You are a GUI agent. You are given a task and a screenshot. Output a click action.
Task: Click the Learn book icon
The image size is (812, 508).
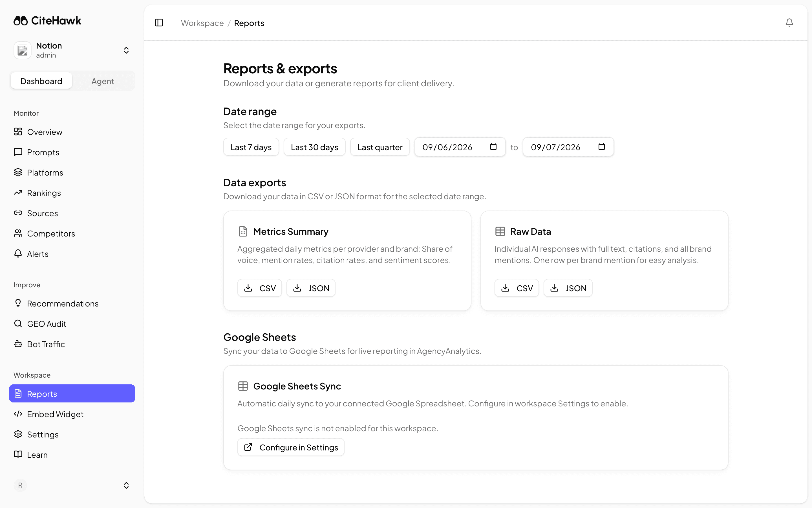(18, 455)
